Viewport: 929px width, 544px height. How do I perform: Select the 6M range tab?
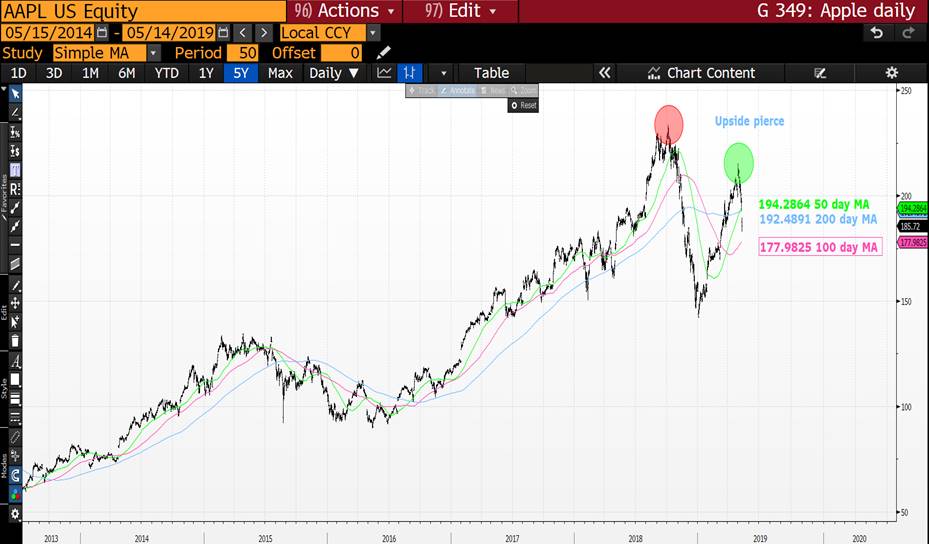coord(126,73)
